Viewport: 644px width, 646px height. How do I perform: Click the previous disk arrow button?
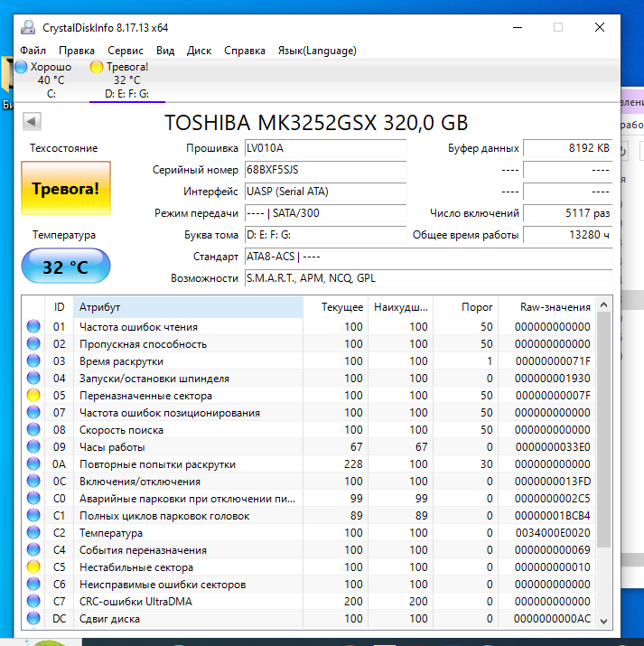point(32,121)
